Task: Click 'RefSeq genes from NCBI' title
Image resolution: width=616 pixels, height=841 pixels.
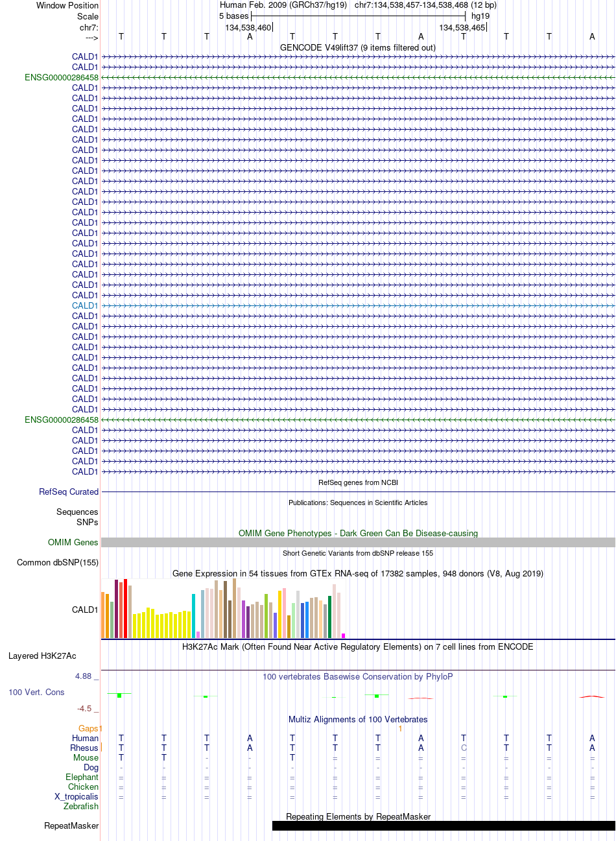Action: click(358, 482)
